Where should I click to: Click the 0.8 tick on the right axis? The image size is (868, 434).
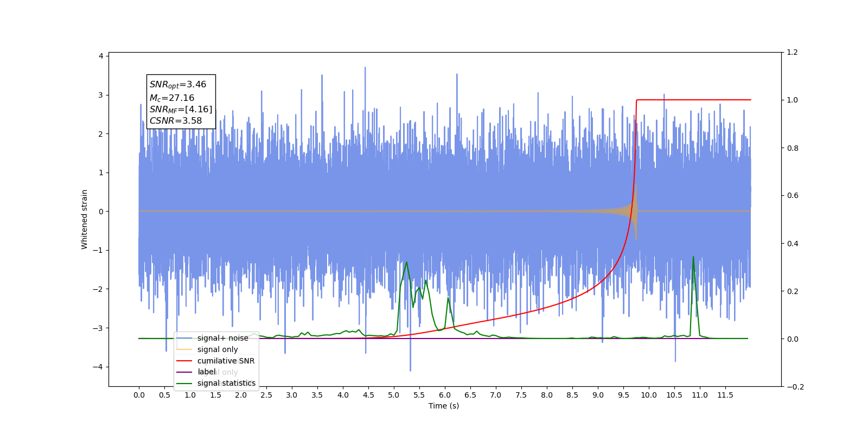793,148
